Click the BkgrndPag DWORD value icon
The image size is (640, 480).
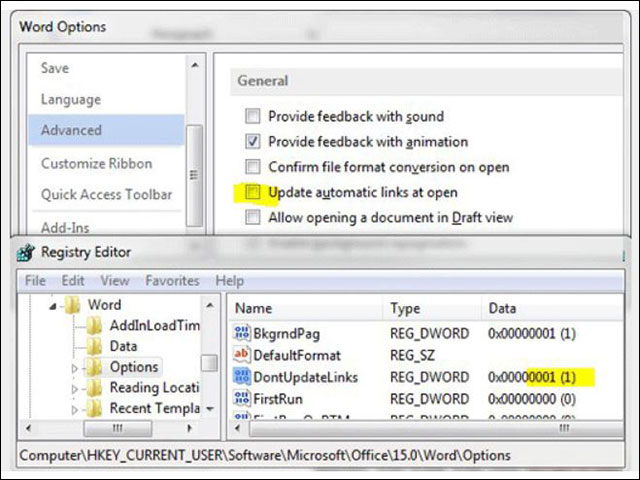tap(241, 333)
